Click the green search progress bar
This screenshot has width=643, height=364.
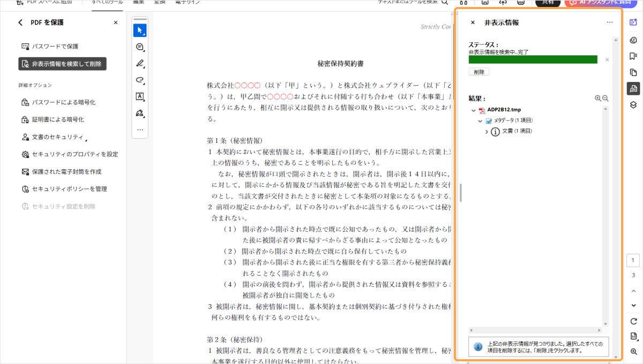[533, 59]
